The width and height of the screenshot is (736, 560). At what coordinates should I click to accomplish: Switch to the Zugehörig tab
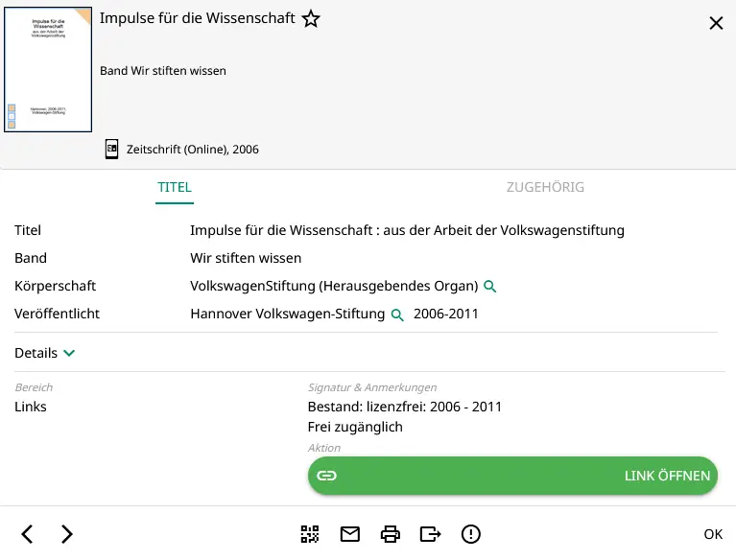(545, 187)
